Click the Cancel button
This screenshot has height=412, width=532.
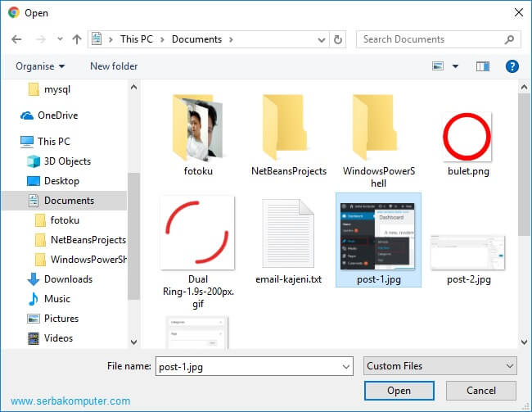(x=480, y=391)
